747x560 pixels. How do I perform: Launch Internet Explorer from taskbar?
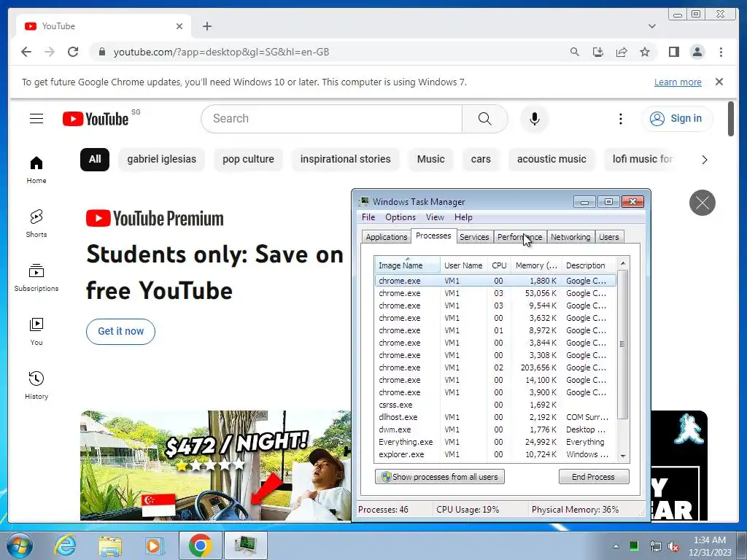[x=65, y=545]
